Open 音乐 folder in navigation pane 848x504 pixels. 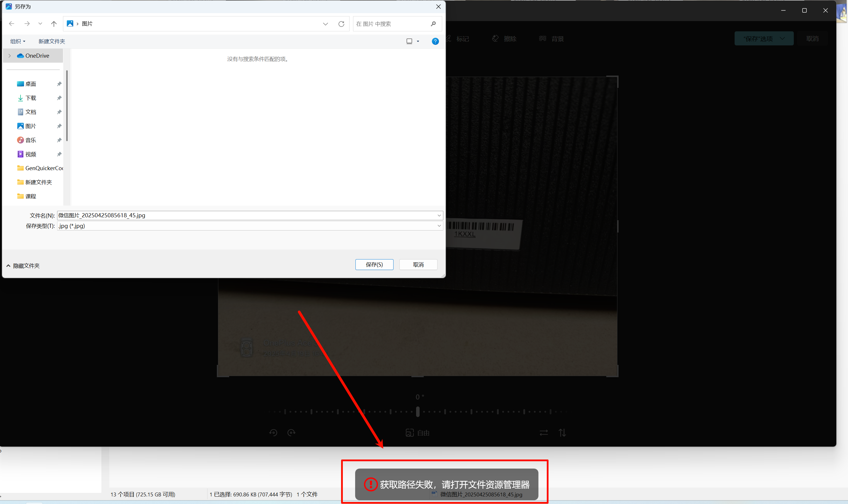click(x=30, y=140)
